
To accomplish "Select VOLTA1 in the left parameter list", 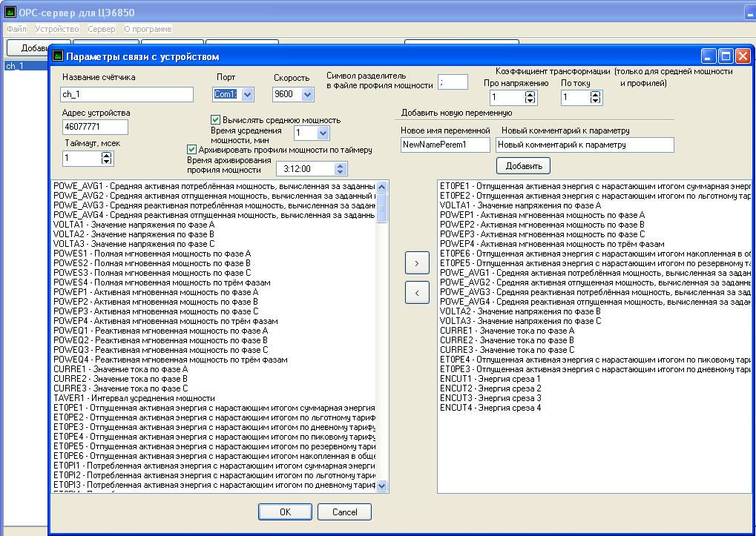I will [134, 224].
